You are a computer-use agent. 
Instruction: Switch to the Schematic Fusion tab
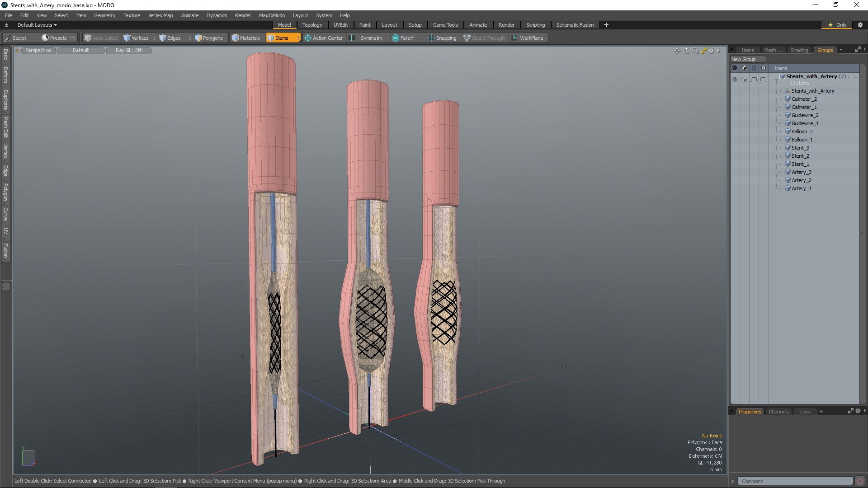(575, 25)
